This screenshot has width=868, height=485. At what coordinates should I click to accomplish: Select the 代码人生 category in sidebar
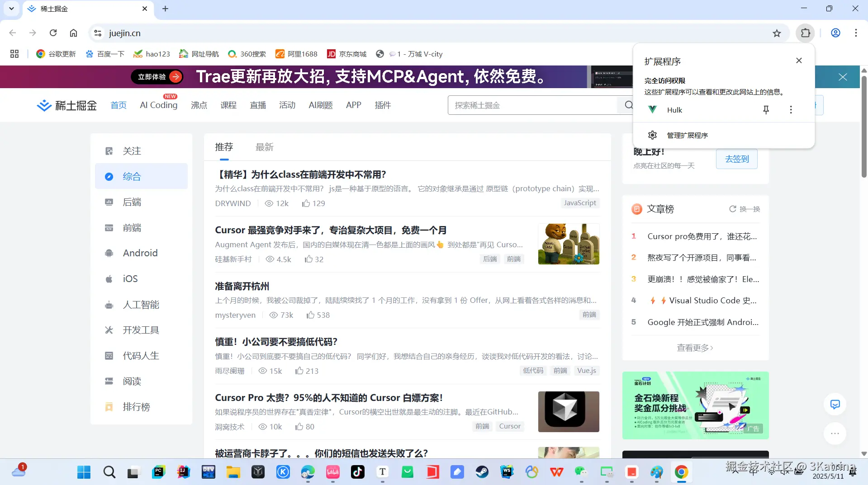coord(141,356)
